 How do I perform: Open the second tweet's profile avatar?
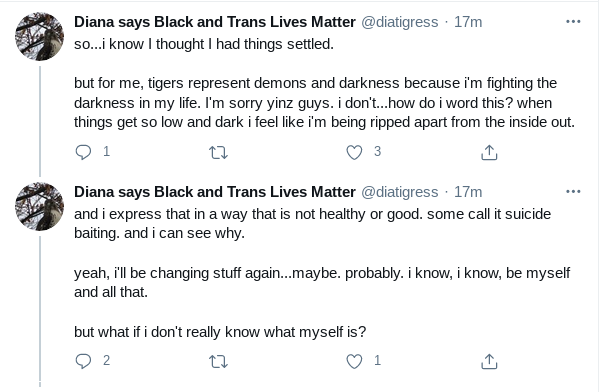pyautogui.click(x=39, y=207)
